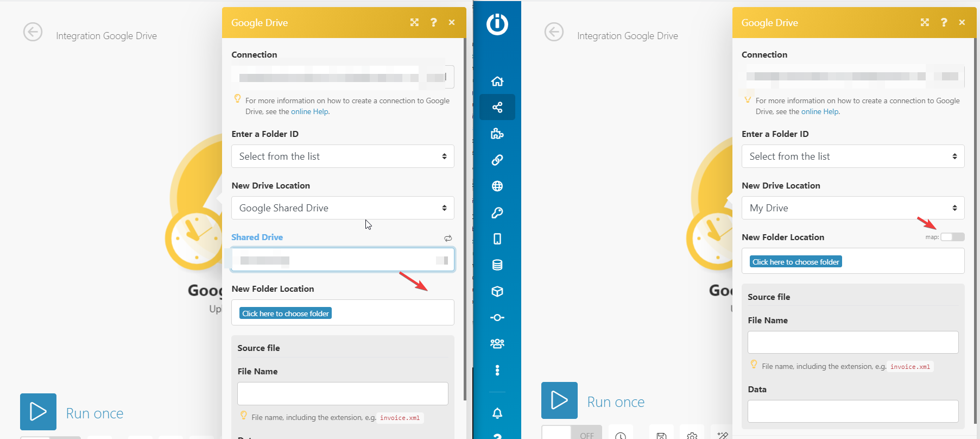Viewport: 980px width, 439px height.
Task: Click Run once label in left window
Action: [94, 413]
